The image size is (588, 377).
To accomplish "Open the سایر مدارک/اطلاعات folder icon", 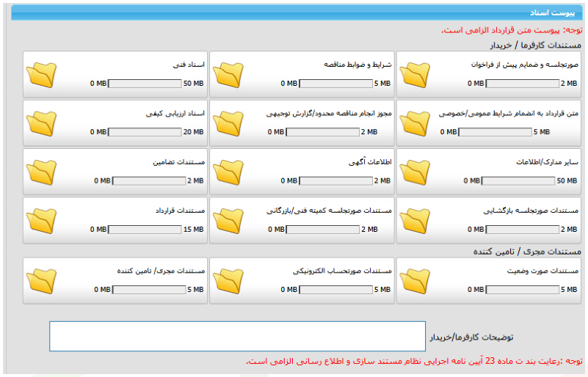I will tap(415, 172).
